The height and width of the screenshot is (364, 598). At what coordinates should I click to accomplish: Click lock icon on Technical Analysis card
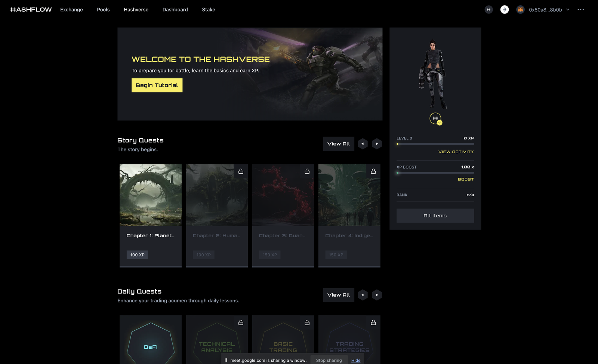pos(241,322)
